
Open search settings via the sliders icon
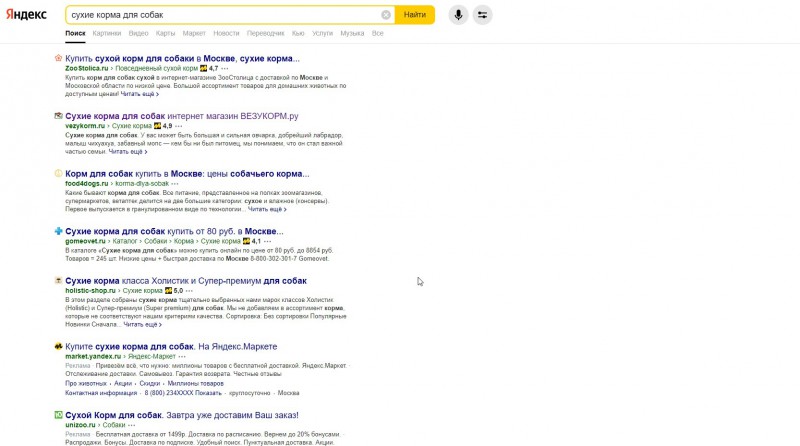point(482,15)
